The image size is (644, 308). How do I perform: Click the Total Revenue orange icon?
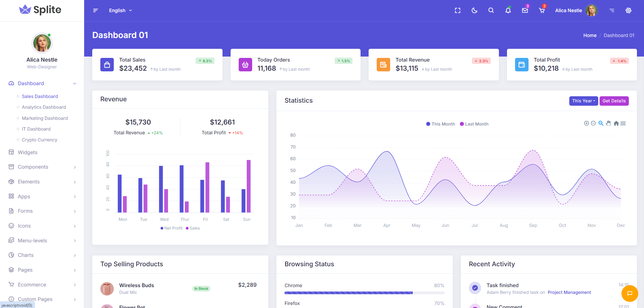tap(383, 65)
